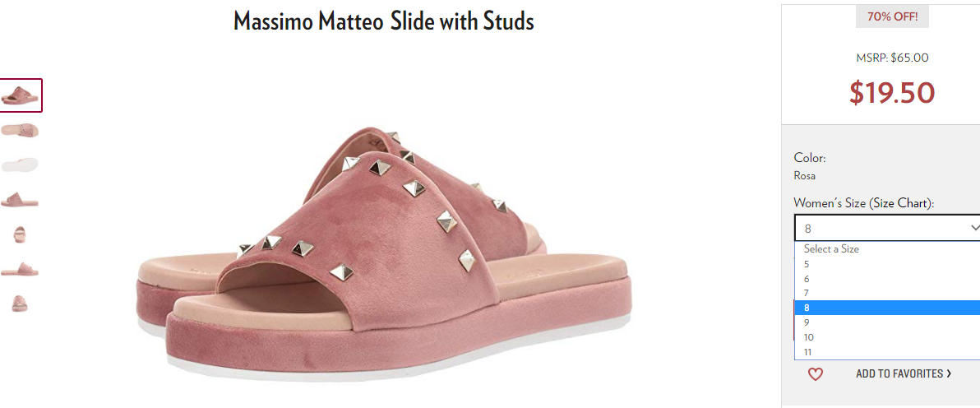Select the first angled-view shoe thumbnail
The image size is (980, 408).
[21, 95]
